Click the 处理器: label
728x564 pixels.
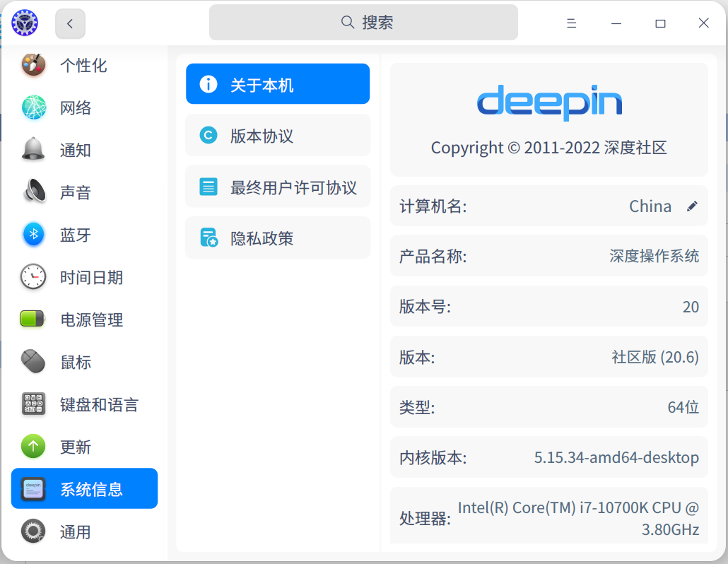pos(425,518)
